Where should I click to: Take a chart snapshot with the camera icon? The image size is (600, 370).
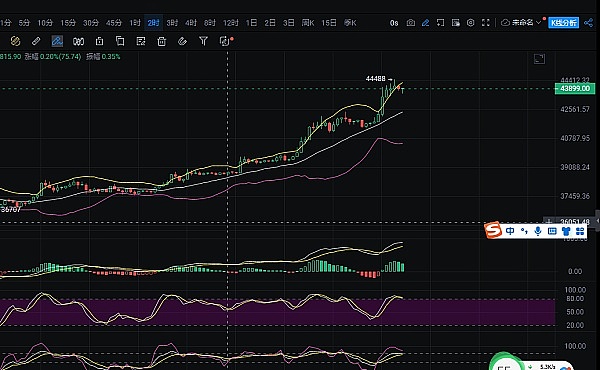pos(411,23)
